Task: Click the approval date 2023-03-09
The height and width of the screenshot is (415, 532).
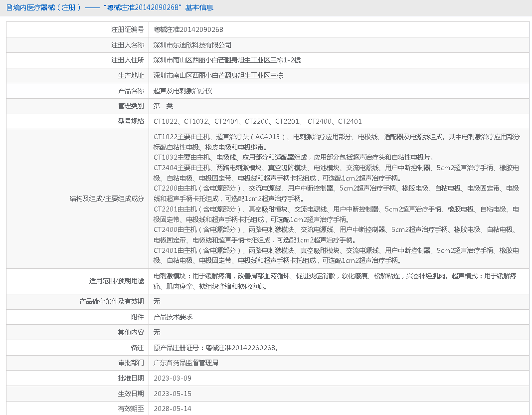Action: [x=172, y=378]
